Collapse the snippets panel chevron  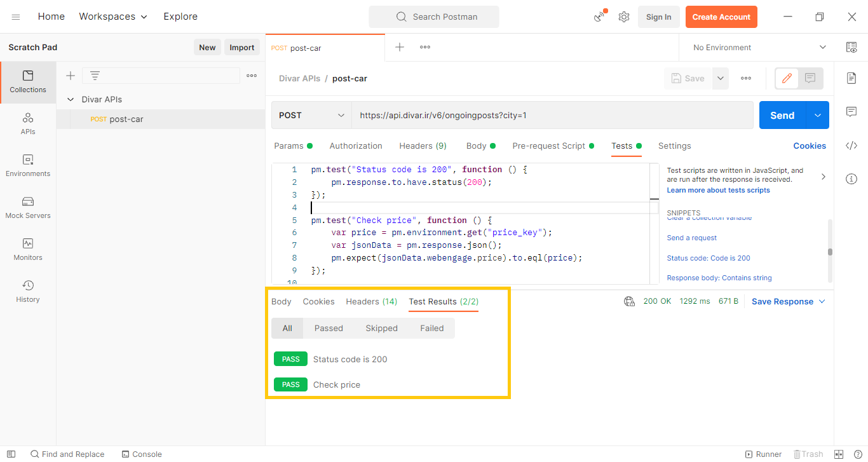[x=824, y=177]
